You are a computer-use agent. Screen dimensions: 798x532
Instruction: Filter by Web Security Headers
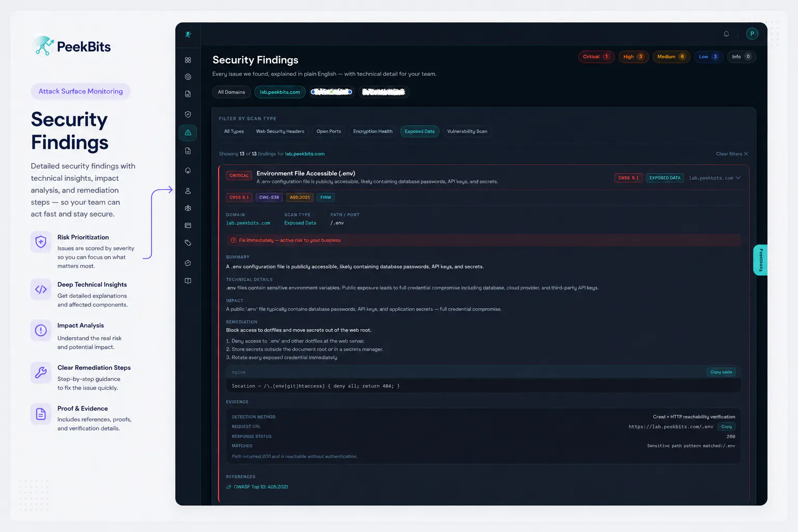pyautogui.click(x=280, y=131)
